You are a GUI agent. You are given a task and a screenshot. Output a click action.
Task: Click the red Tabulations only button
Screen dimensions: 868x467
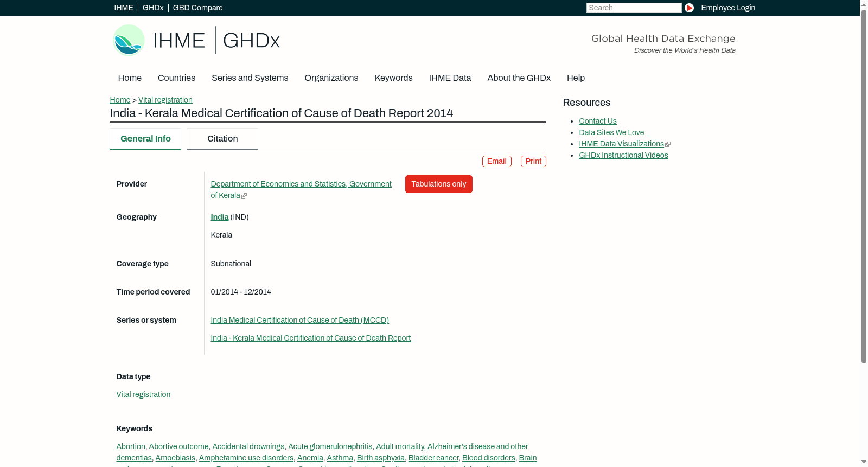[439, 184]
